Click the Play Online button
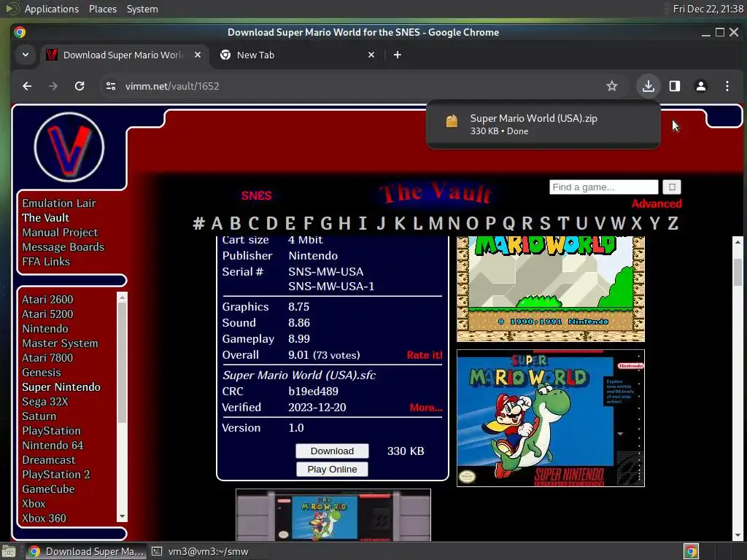Image resolution: width=747 pixels, height=560 pixels. [332, 469]
